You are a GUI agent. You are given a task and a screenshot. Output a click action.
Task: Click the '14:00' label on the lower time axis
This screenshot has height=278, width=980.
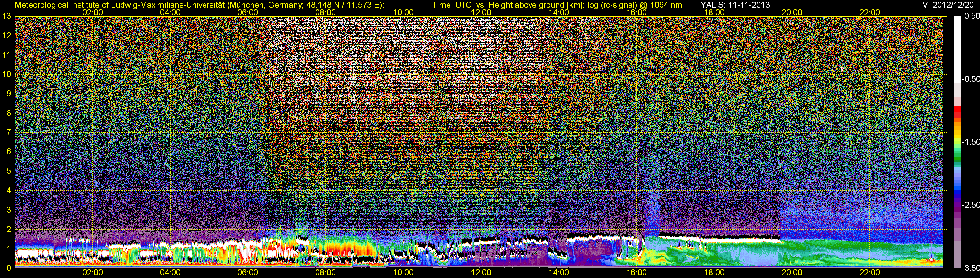(559, 273)
